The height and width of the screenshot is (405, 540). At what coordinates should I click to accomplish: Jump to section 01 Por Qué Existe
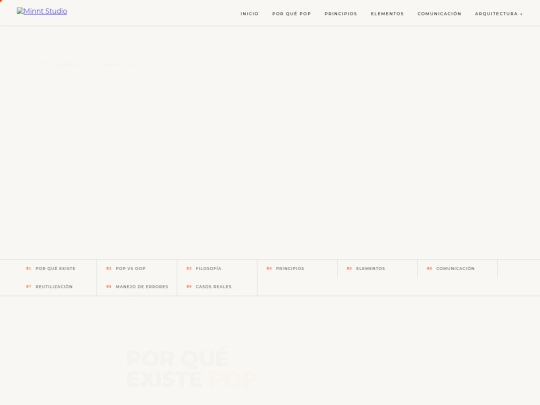(51, 269)
